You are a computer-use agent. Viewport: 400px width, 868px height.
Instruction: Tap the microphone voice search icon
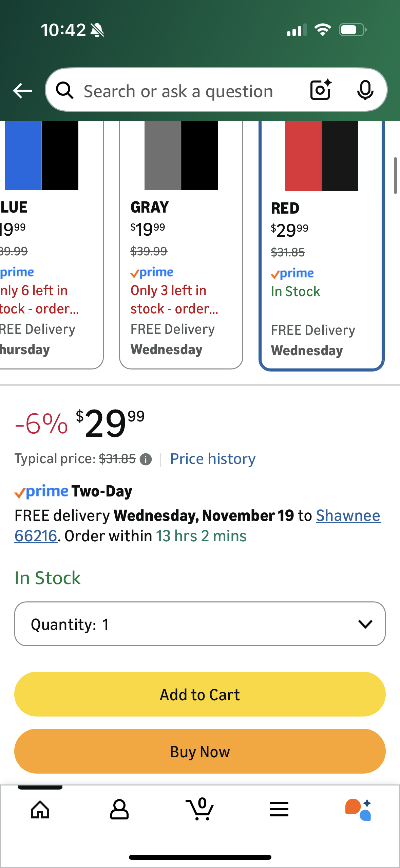[x=365, y=90]
